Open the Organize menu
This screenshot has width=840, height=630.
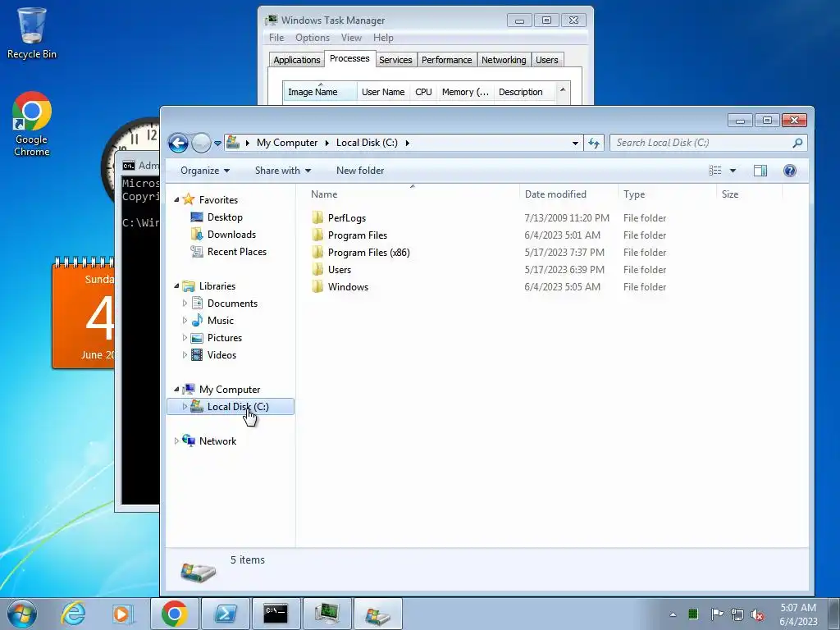coord(204,171)
